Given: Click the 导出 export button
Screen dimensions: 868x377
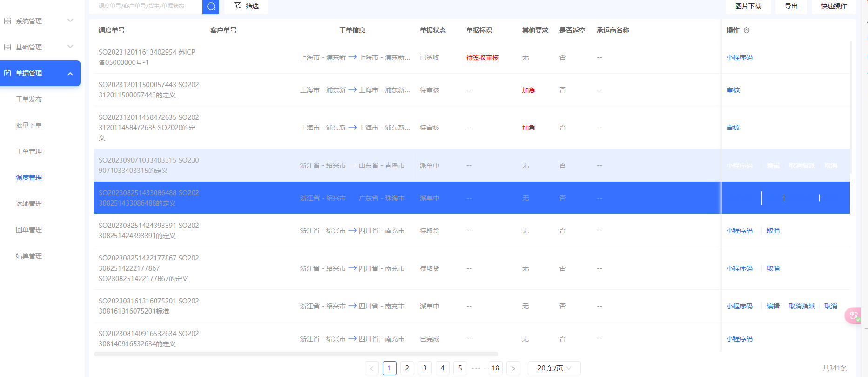Looking at the screenshot, I should point(791,7).
